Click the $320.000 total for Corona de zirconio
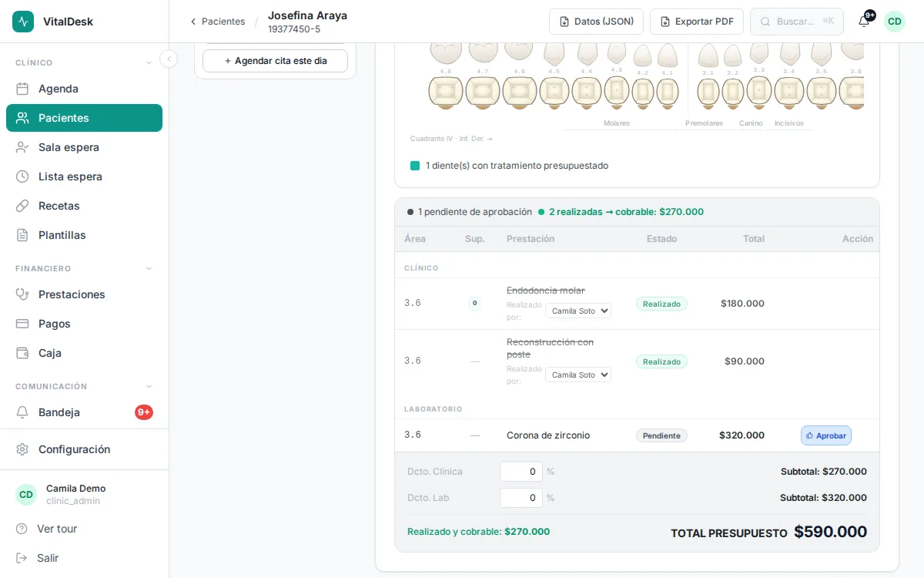Viewport: 924px width, 578px height. click(x=742, y=435)
